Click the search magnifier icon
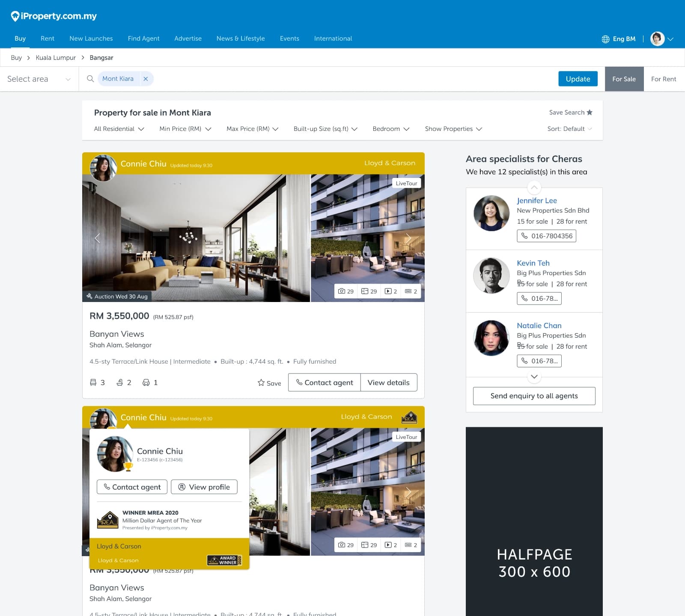The height and width of the screenshot is (616, 685). point(90,79)
